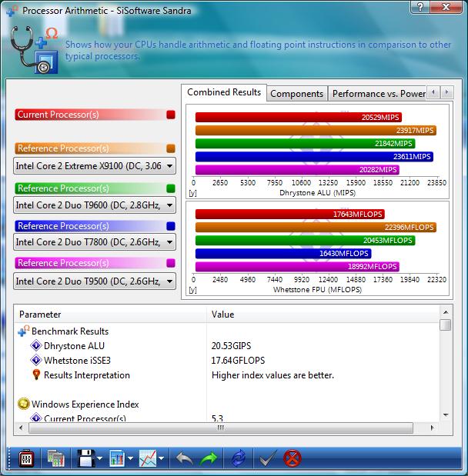Click the Higher index values are better text
The height and width of the screenshot is (476, 468).
272,375
